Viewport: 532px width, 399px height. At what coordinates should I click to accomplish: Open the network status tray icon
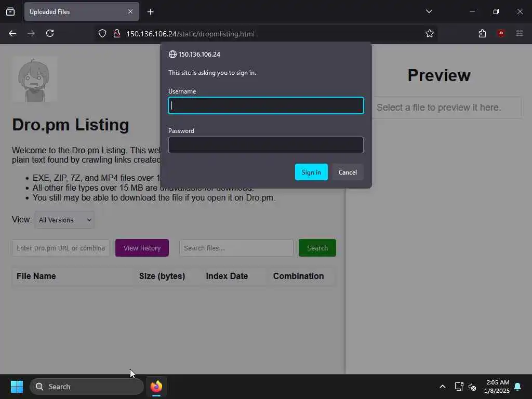(x=459, y=387)
